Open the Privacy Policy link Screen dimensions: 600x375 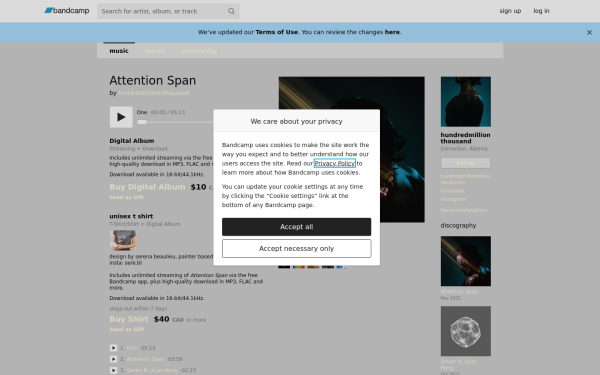(x=335, y=163)
